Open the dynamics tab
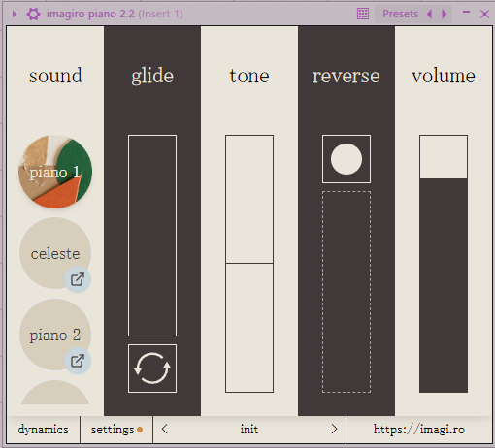The width and height of the screenshot is (495, 448). click(43, 430)
